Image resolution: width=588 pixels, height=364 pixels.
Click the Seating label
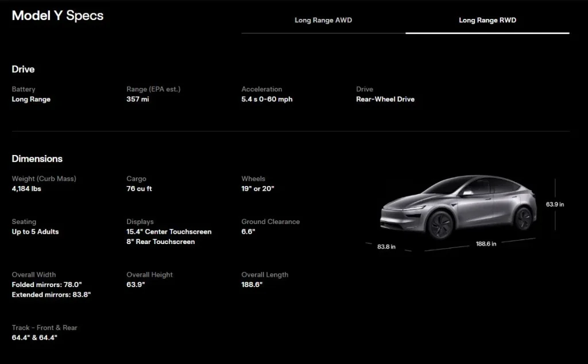pos(24,222)
